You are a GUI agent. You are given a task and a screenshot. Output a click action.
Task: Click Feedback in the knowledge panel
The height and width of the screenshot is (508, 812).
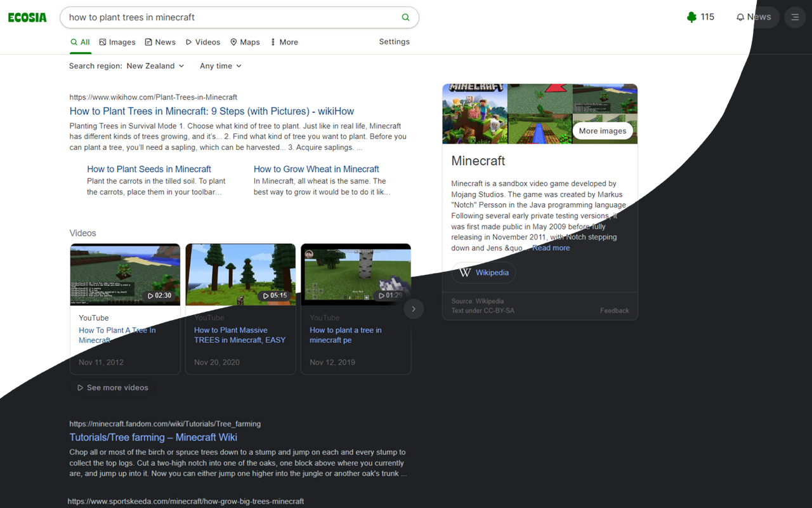[615, 311]
